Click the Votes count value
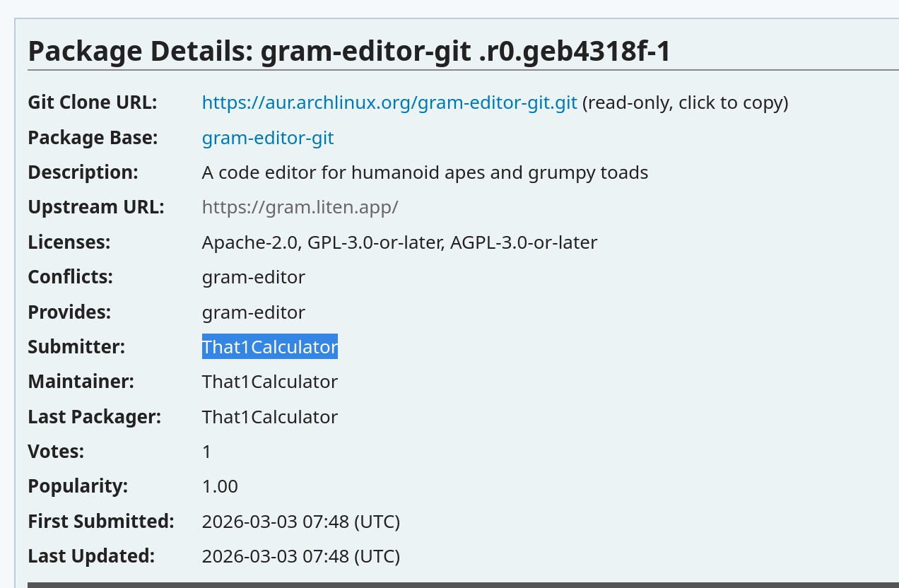899x588 pixels. [206, 452]
